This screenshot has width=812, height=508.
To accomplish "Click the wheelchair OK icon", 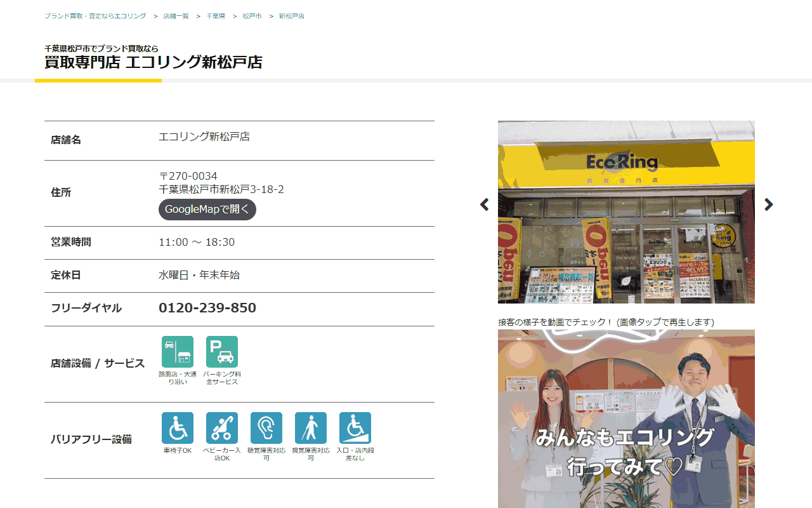I will click(178, 428).
